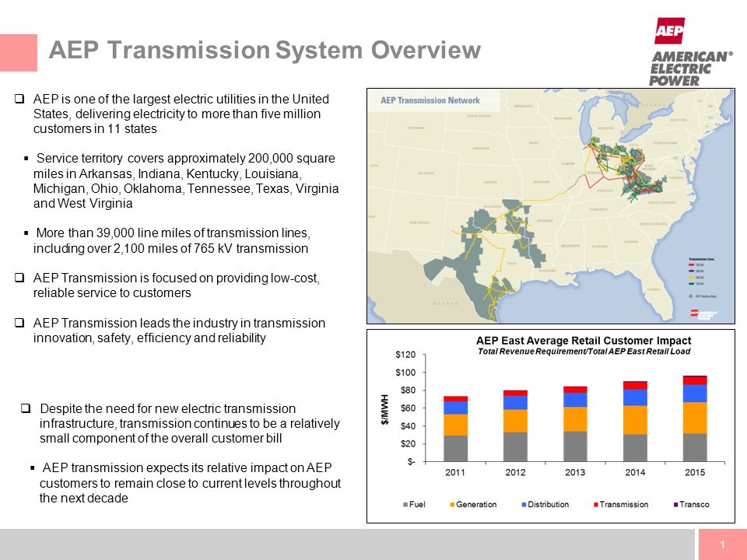
Task: Click the gray fuel segment of the 2014 bar
Action: point(636,448)
